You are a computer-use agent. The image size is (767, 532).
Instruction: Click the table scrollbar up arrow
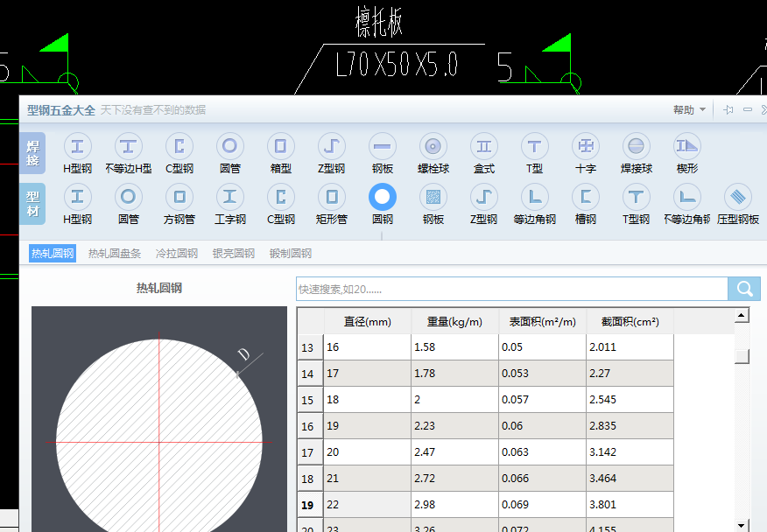tap(742, 315)
